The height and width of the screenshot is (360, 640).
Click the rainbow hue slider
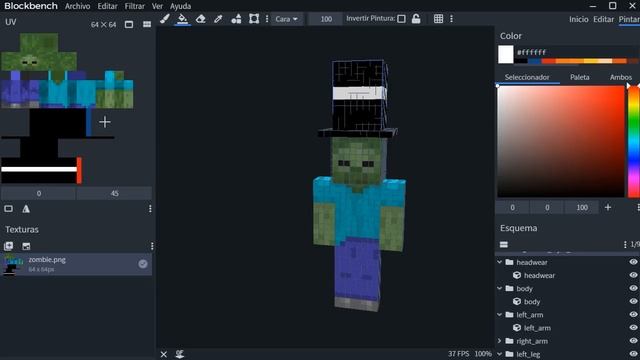[x=633, y=142]
